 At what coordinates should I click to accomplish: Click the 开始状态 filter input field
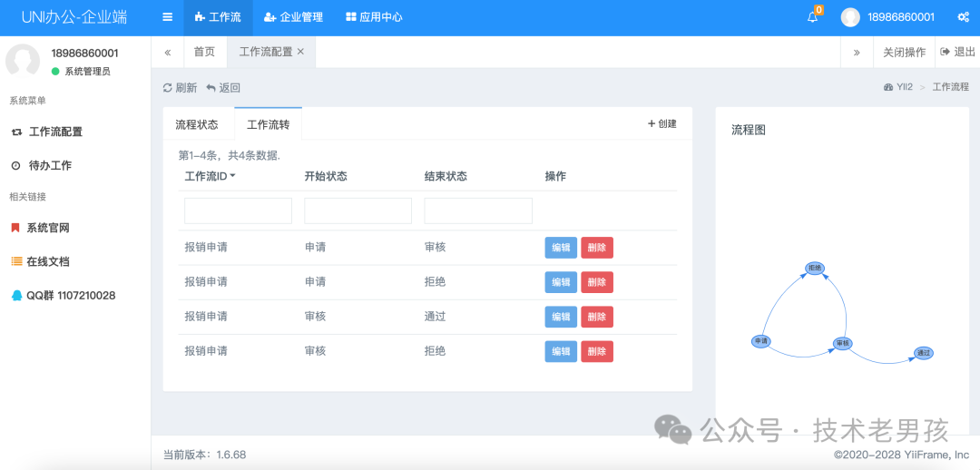tap(358, 211)
